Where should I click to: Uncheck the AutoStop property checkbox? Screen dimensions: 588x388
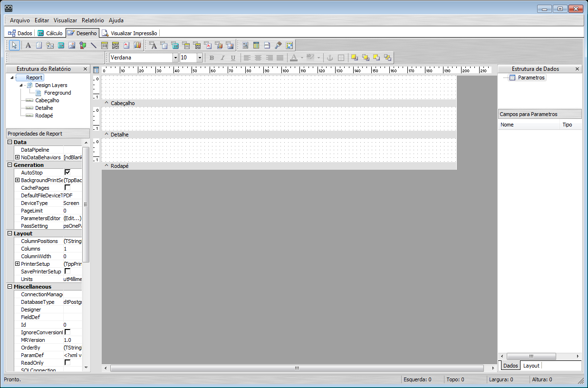(67, 173)
